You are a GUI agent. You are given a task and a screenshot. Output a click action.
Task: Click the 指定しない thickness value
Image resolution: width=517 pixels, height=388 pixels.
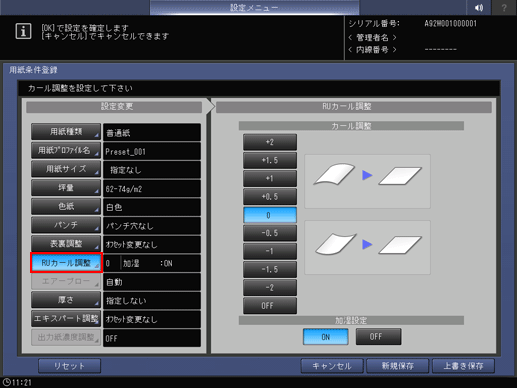coord(152,301)
